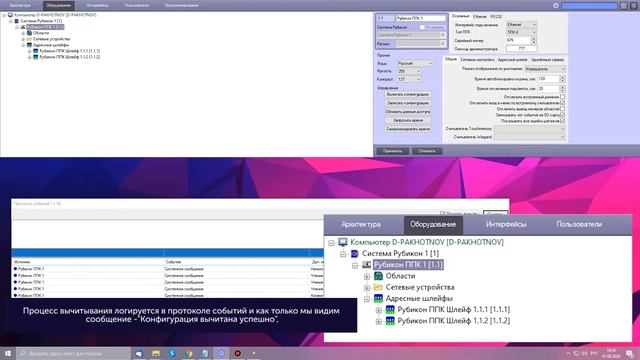Screen dimensions: 640x360
Task: Open the Язык dropdown
Action: pyautogui.click(x=415, y=63)
